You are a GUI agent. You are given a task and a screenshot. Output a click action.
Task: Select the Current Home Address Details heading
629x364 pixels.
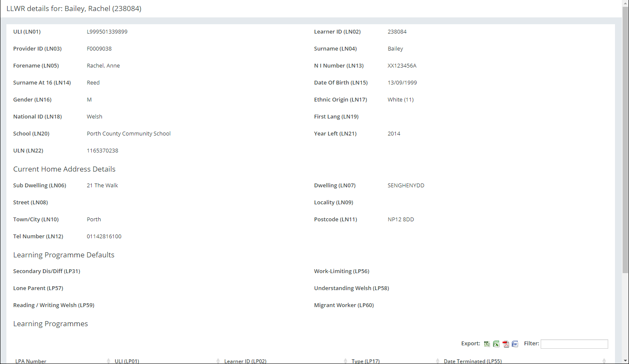point(64,169)
